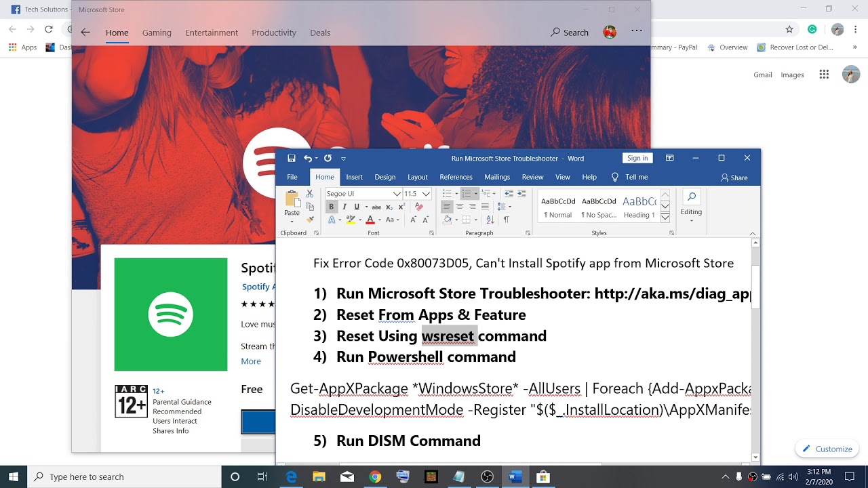Toggle Bold formatting in Word
Screen dimensions: 868x488
click(331, 207)
